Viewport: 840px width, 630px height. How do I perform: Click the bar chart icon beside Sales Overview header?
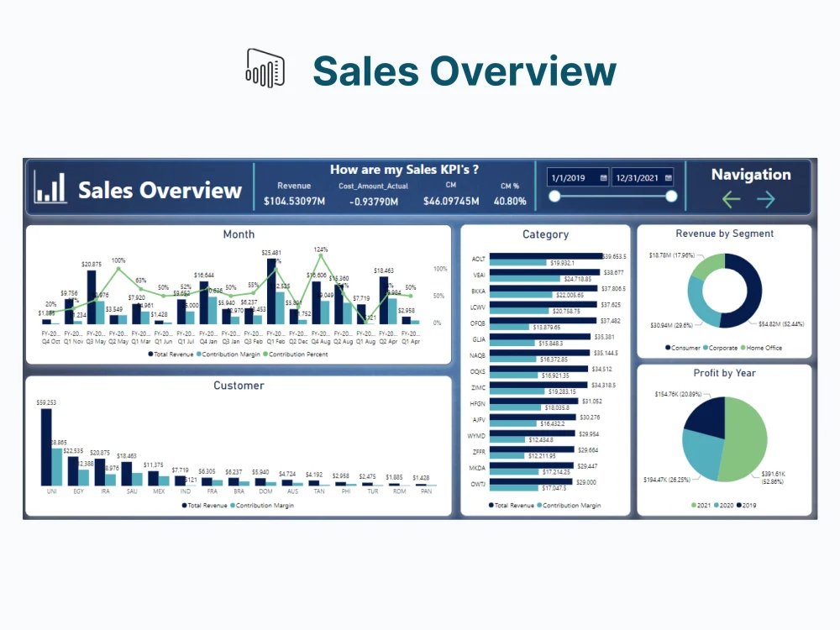tap(50, 190)
